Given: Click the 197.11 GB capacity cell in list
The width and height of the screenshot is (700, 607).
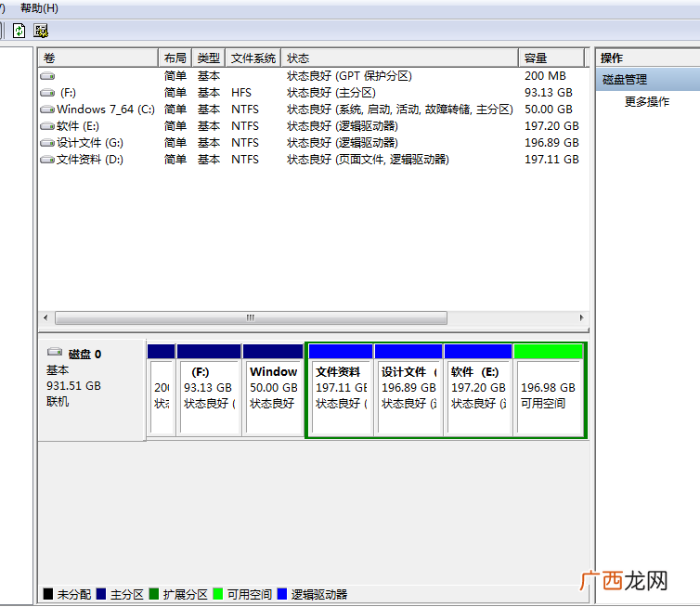Looking at the screenshot, I should pos(551,160).
